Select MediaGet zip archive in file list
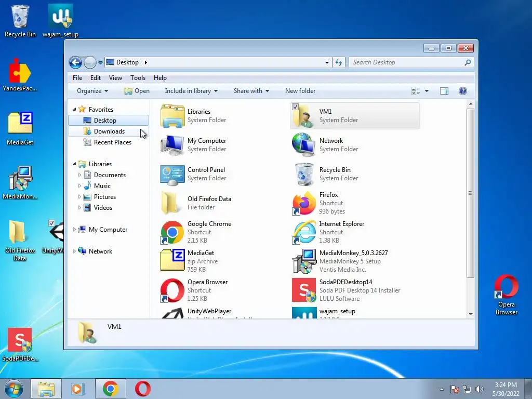532x399 pixels. pos(172,261)
